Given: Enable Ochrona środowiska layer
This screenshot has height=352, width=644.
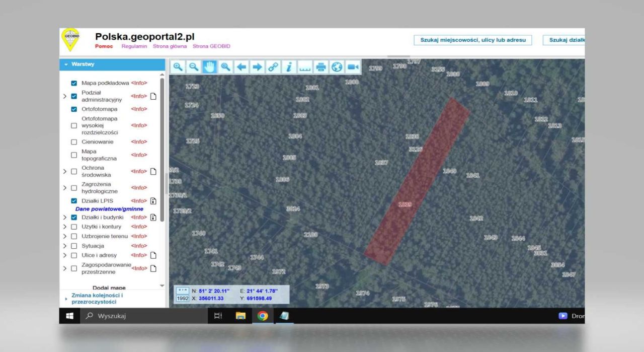Looking at the screenshot, I should (74, 171).
